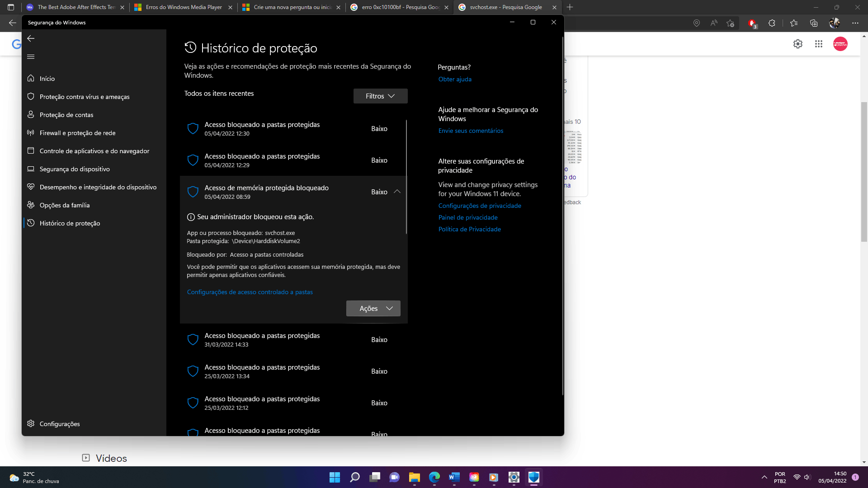Click the history list scrollbar
This screenshot has width=868, height=488.
[x=406, y=176]
